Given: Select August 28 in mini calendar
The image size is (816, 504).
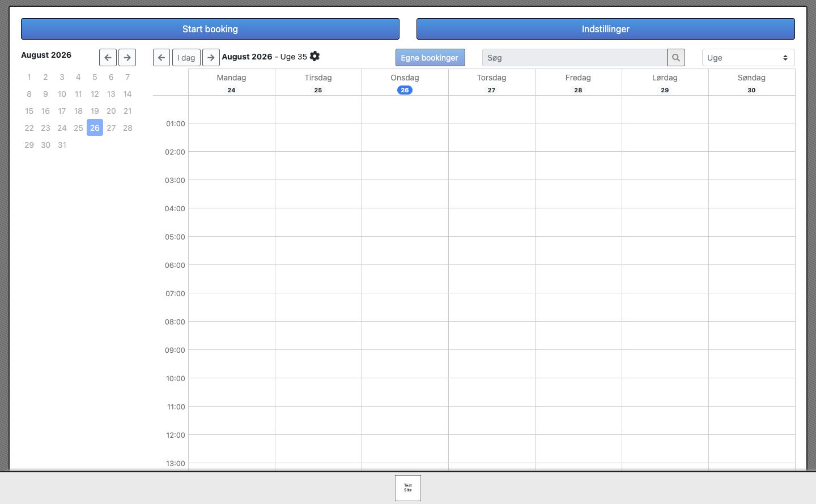Looking at the screenshot, I should [x=127, y=128].
